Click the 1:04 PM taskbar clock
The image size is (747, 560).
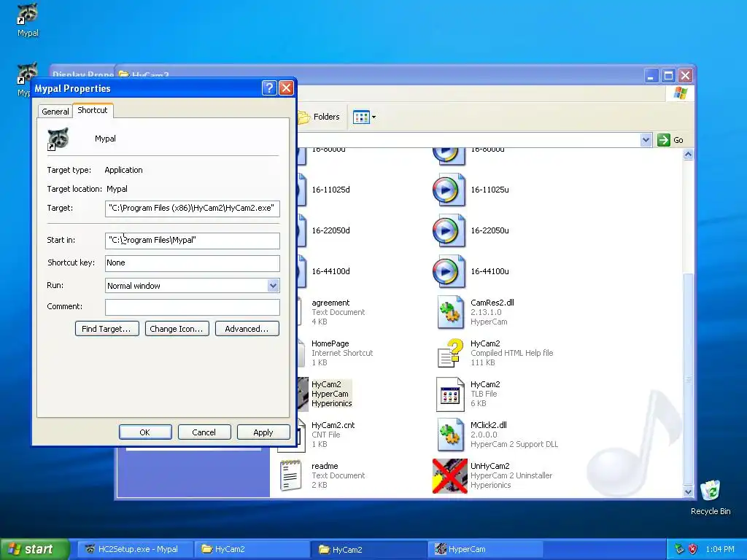pyautogui.click(x=720, y=549)
